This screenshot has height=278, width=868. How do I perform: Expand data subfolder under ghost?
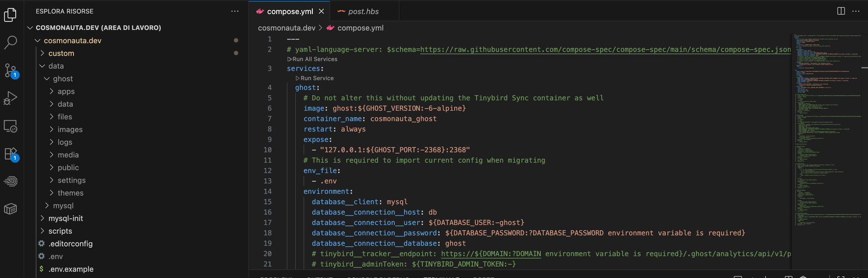tap(52, 104)
